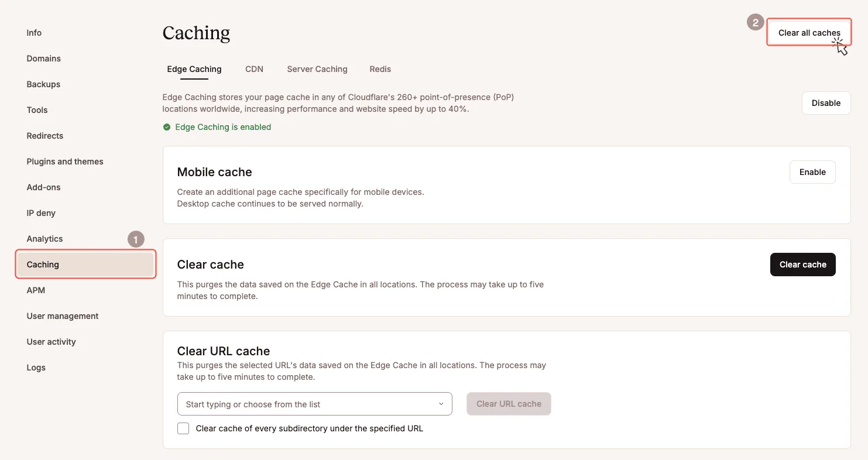Click the green Edge Caching enabled checkmark icon

[167, 127]
